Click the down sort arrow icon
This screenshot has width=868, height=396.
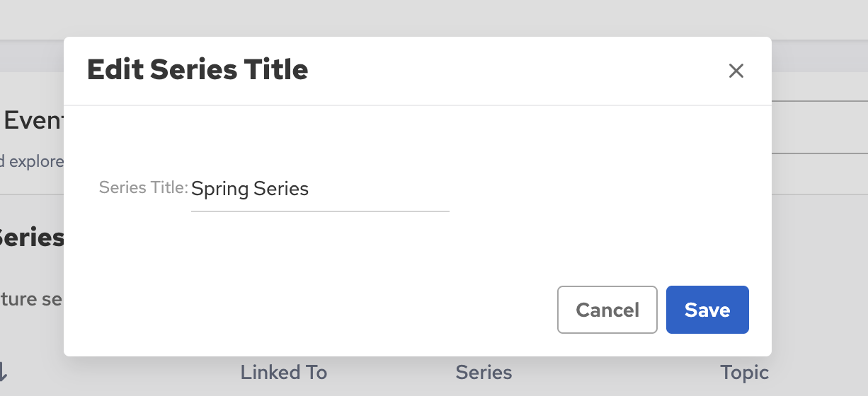(4, 371)
